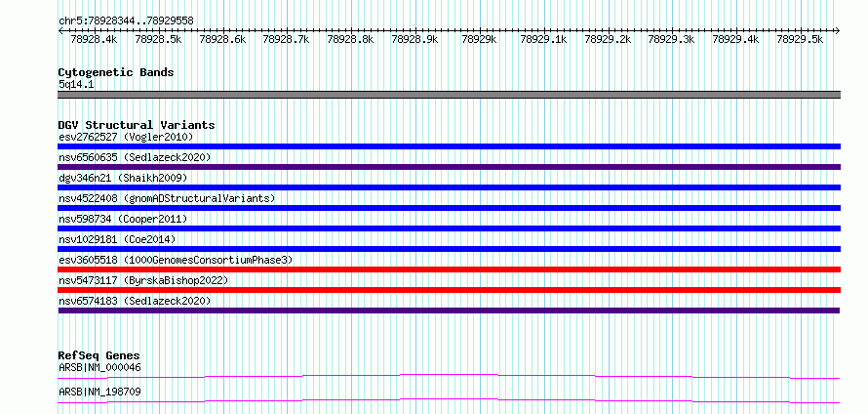Click the 78928.8k ruler tick label

pos(350,39)
